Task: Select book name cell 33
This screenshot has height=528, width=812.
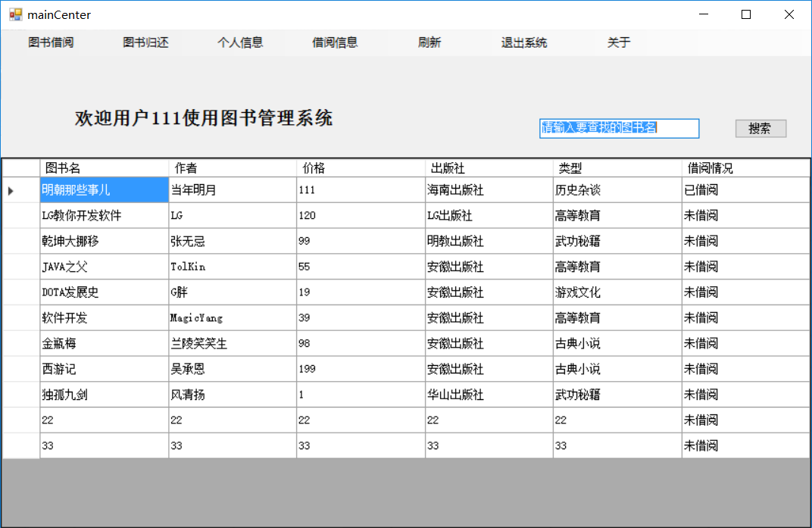Action: click(x=104, y=445)
